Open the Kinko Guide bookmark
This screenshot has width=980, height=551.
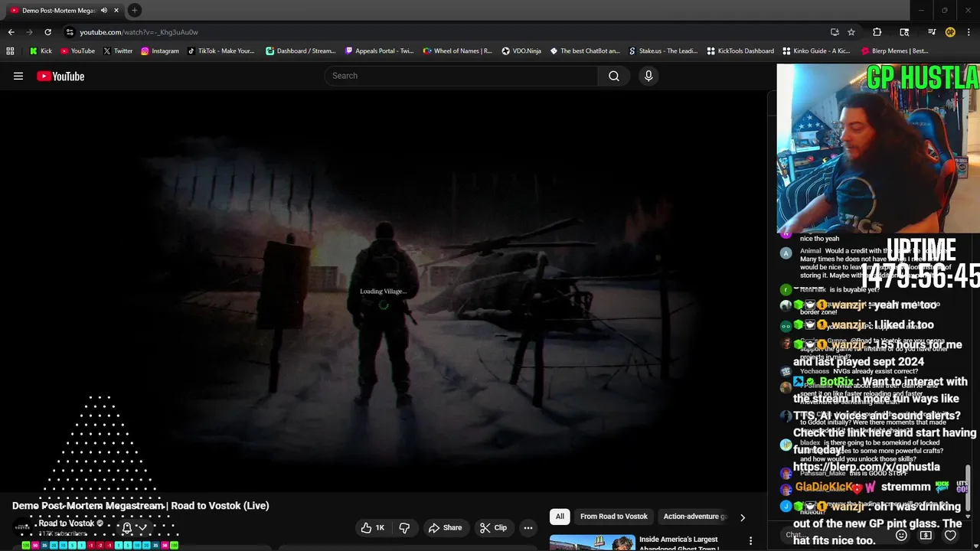pos(816,51)
